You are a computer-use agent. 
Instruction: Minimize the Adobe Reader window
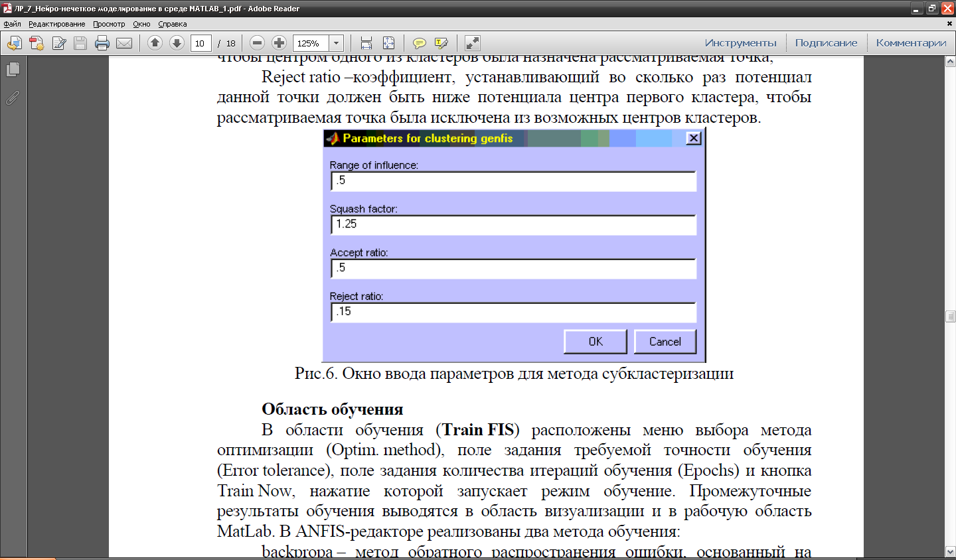coord(917,9)
